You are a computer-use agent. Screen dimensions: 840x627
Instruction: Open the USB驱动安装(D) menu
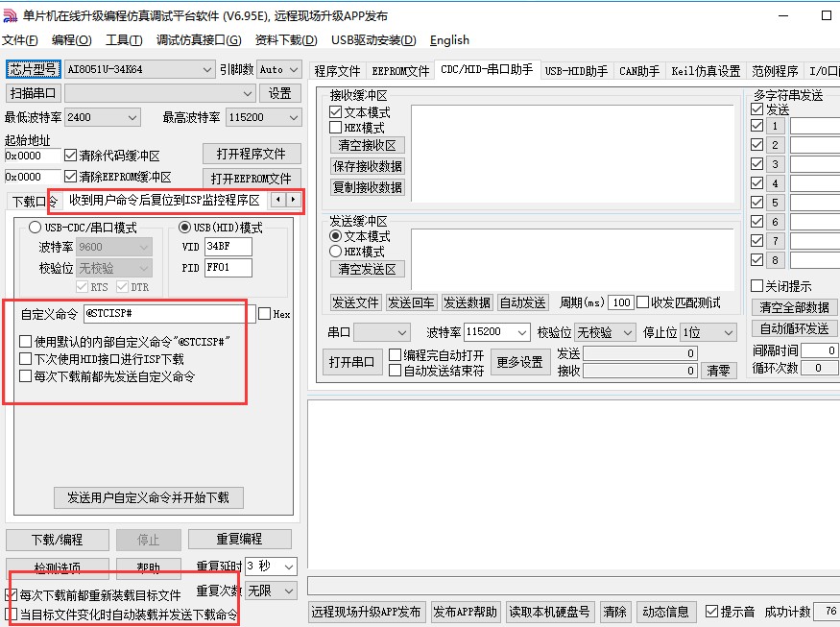click(373, 40)
